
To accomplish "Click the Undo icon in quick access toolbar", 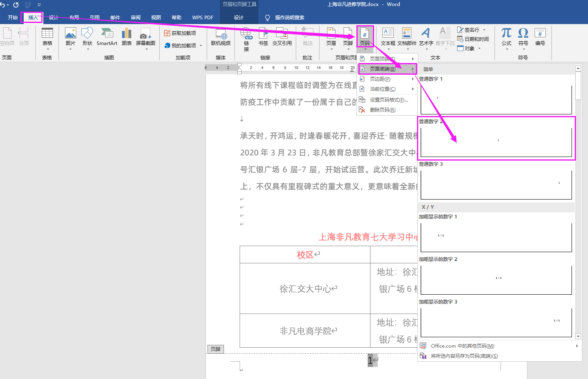I will point(2,5).
